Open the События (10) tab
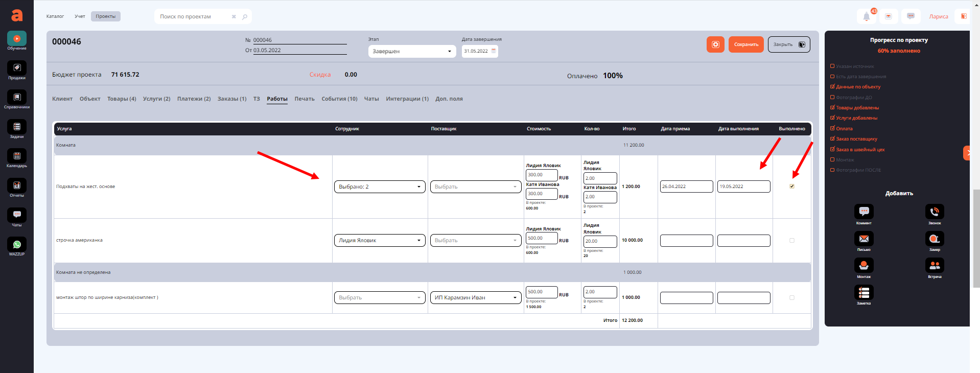980x373 pixels. point(339,99)
